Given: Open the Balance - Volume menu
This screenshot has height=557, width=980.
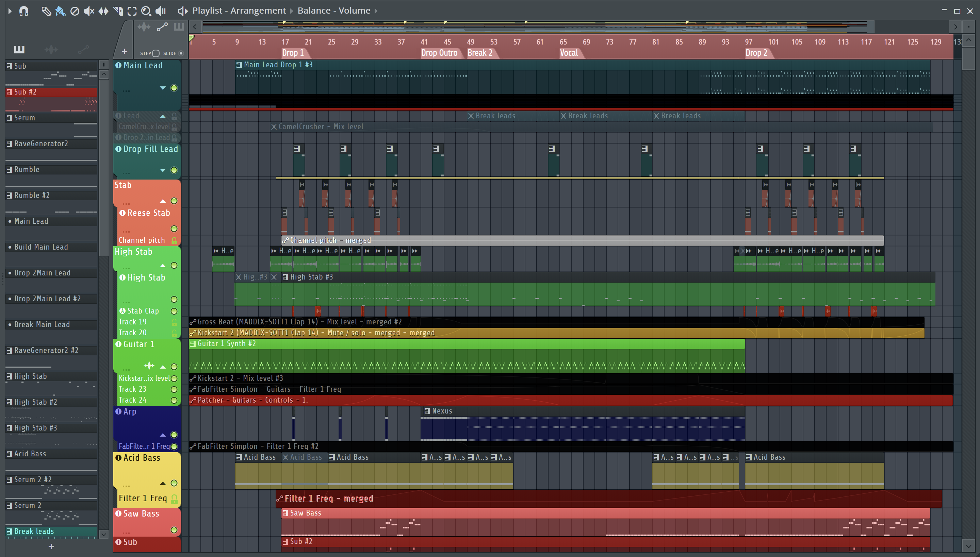Looking at the screenshot, I should tap(334, 11).
